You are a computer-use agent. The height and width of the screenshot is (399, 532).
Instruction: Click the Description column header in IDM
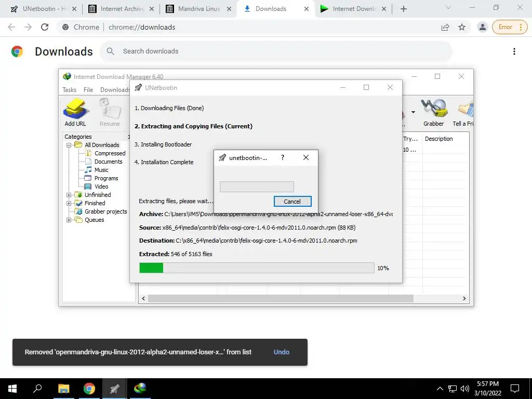click(438, 139)
